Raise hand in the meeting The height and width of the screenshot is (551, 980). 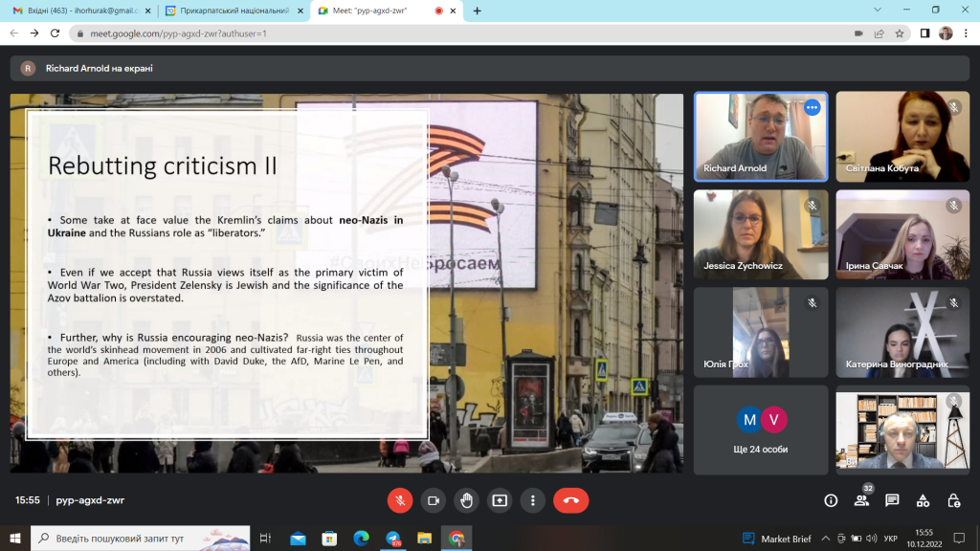pyautogui.click(x=466, y=500)
